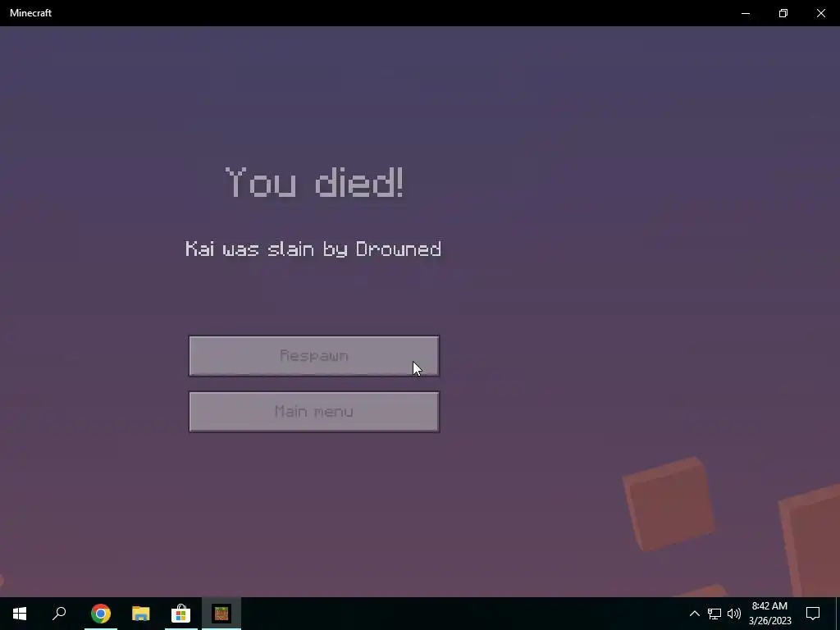The width and height of the screenshot is (840, 630).
Task: Click the Minecraft window title text
Action: click(30, 13)
